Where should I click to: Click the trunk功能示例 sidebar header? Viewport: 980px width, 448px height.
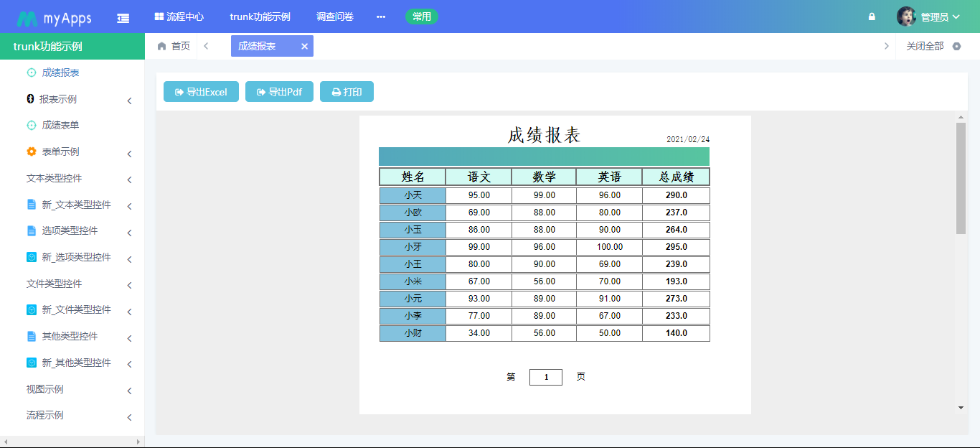click(x=72, y=46)
